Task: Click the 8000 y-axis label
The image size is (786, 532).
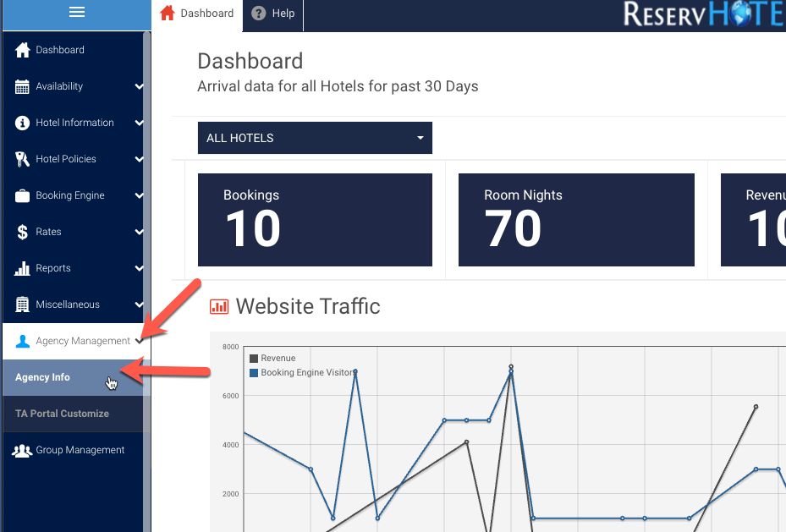Action: [231, 347]
